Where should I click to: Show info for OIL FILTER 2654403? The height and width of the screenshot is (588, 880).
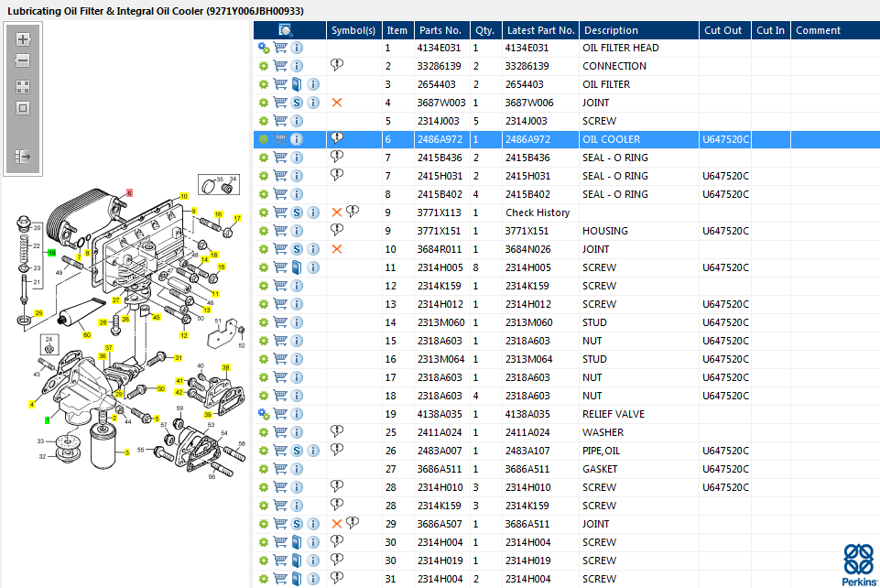[313, 84]
